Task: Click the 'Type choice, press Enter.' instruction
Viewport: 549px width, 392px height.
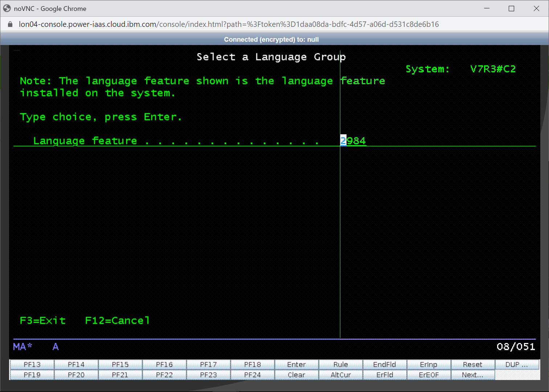Action: pos(101,117)
